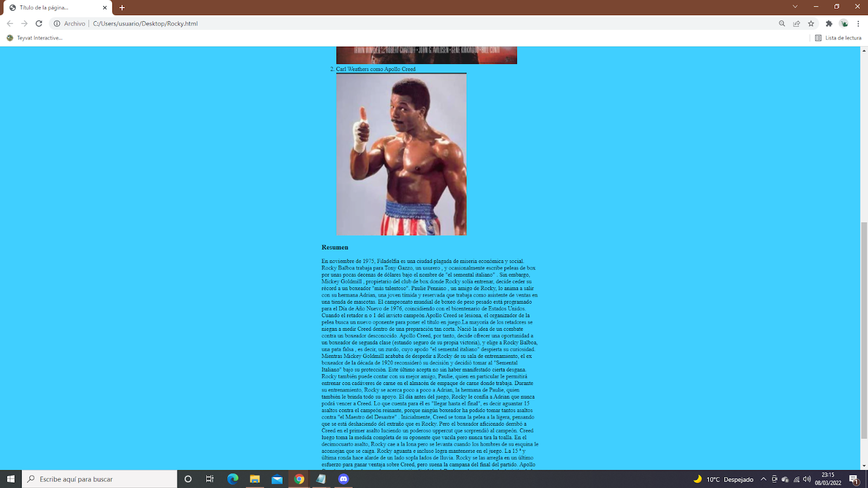Image resolution: width=868 pixels, height=488 pixels.
Task: Open Cortana from the taskbar circle
Action: pyautogui.click(x=188, y=479)
